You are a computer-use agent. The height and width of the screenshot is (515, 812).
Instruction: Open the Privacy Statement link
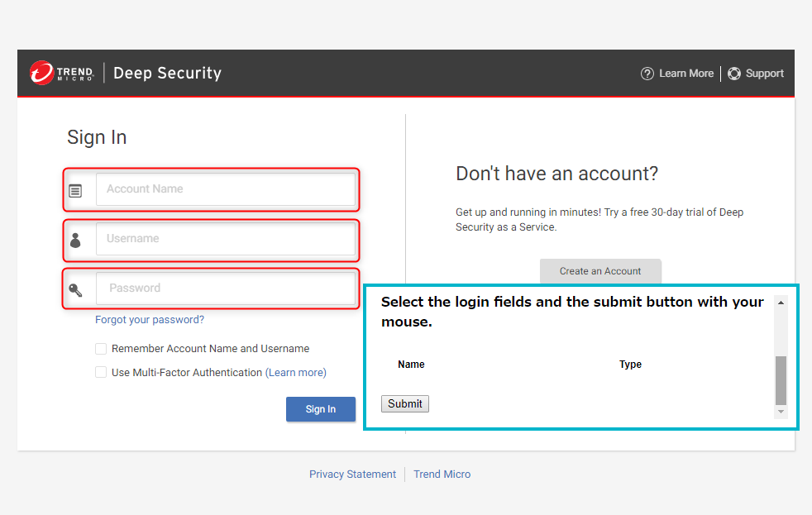[x=352, y=474]
